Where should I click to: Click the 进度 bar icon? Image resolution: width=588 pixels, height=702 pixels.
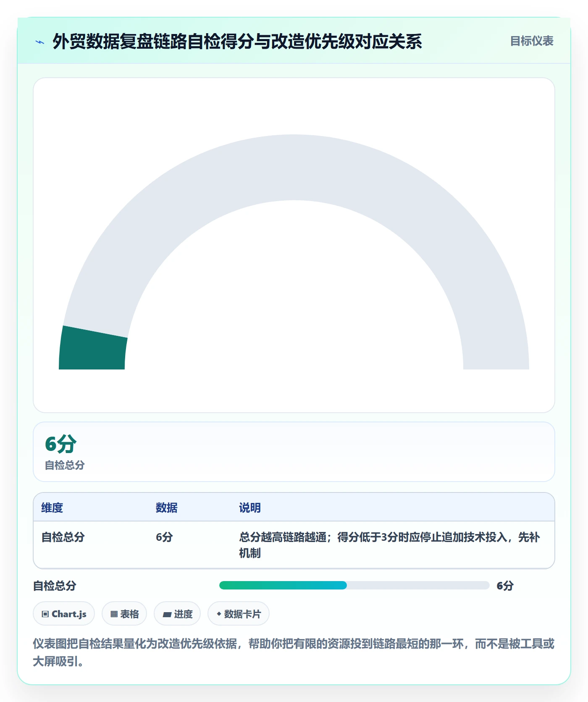pos(167,614)
